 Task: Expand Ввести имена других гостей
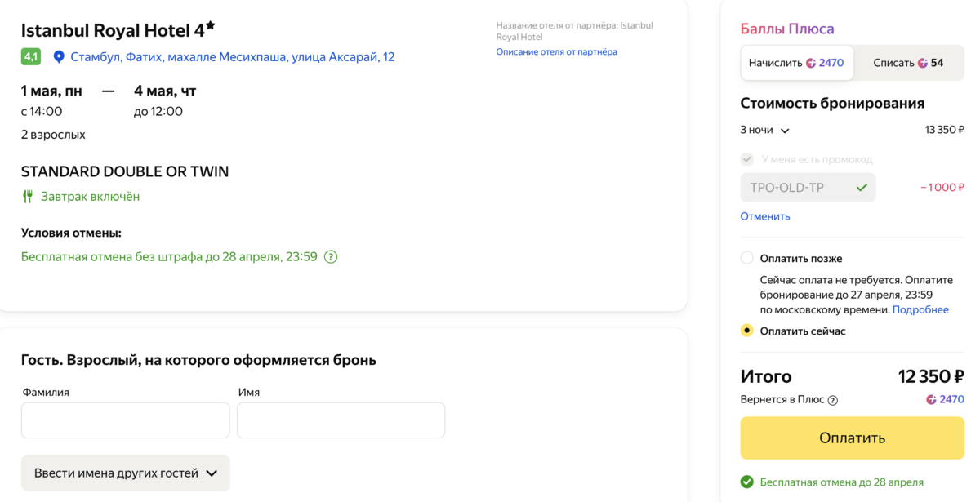pos(126,473)
